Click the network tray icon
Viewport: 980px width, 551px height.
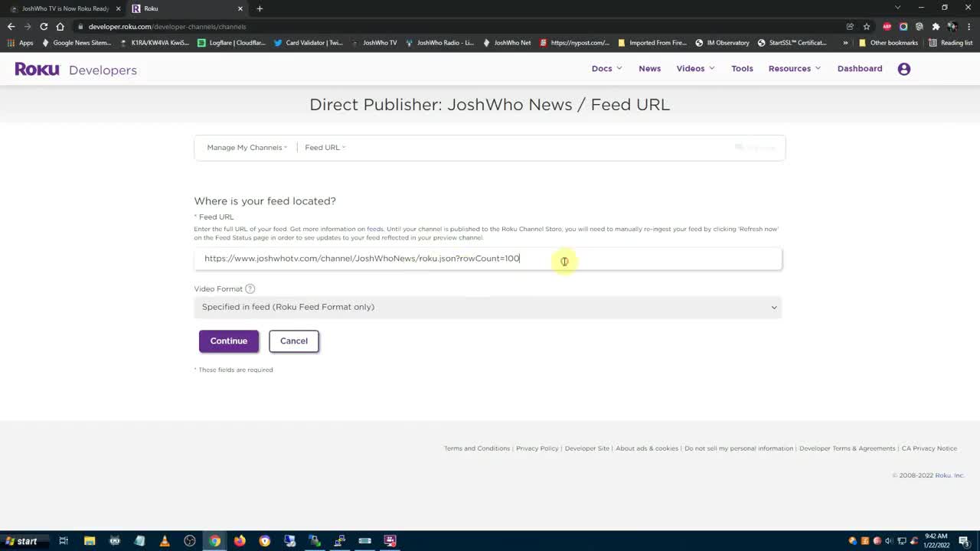click(901, 541)
